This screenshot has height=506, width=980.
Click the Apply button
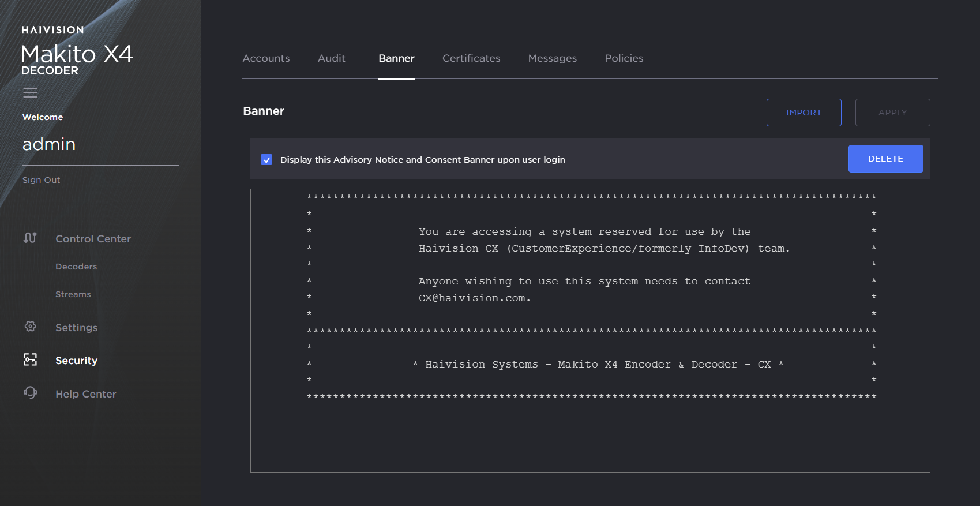tap(892, 113)
